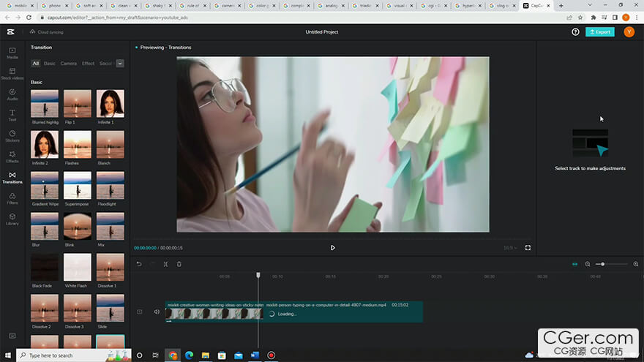The width and height of the screenshot is (644, 362).
Task: Click the Untitled Project title
Action: 321,32
